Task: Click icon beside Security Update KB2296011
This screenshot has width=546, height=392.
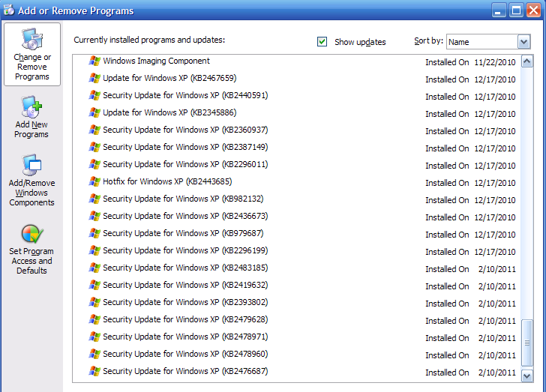Action: pyautogui.click(x=94, y=164)
